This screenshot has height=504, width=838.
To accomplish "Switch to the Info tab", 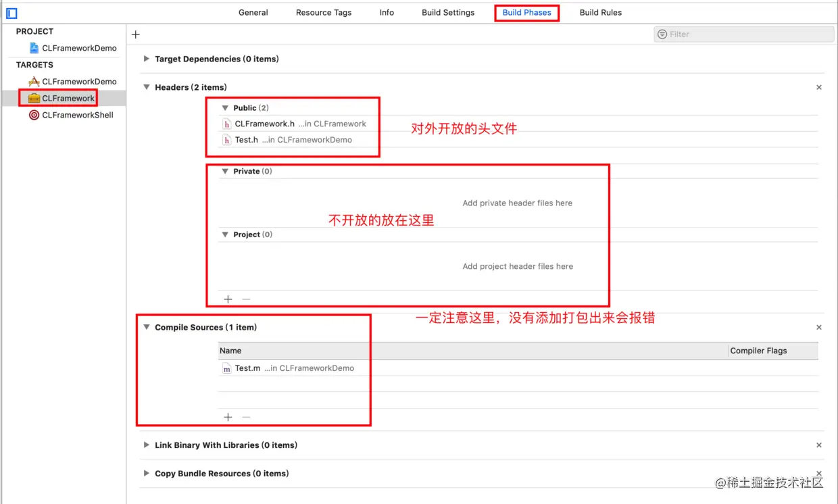I will (387, 12).
